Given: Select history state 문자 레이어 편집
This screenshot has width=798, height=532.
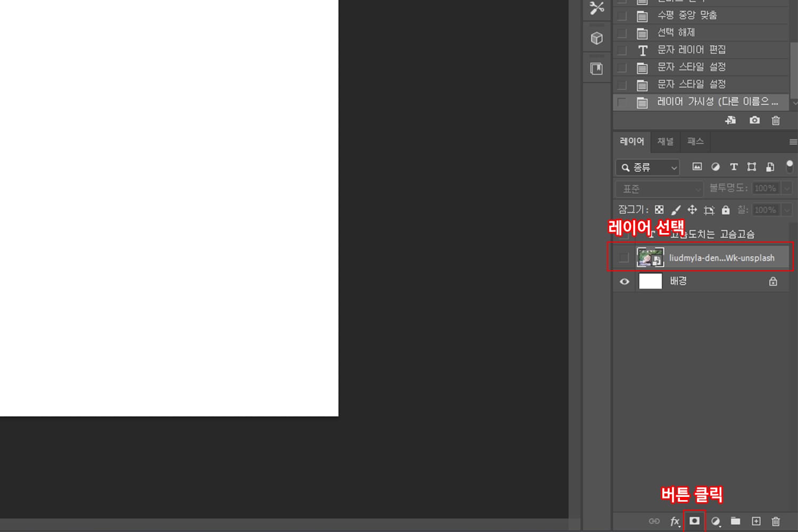Looking at the screenshot, I should [701, 50].
